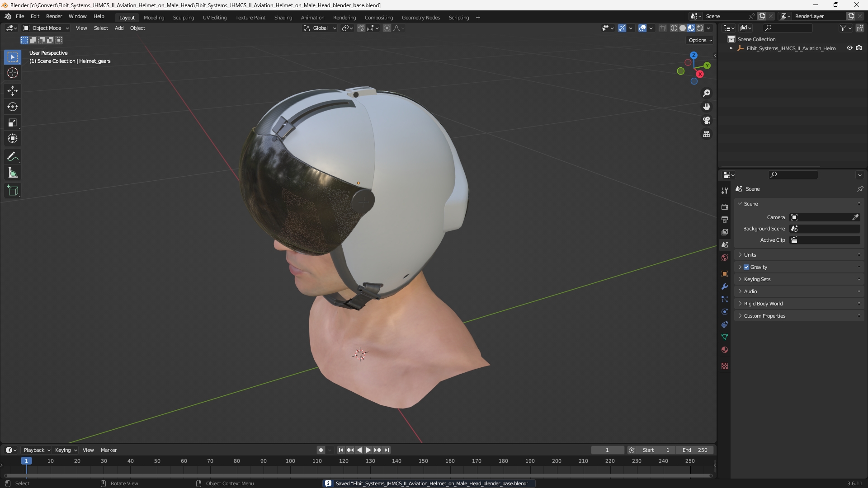Viewport: 868px width, 488px height.
Task: Open the World properties tab
Action: [725, 258]
